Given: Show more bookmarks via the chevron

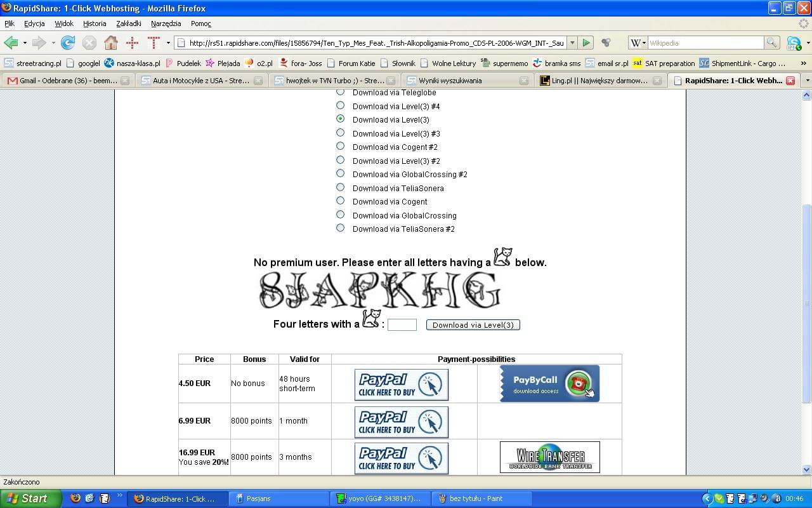Looking at the screenshot, I should (804, 63).
